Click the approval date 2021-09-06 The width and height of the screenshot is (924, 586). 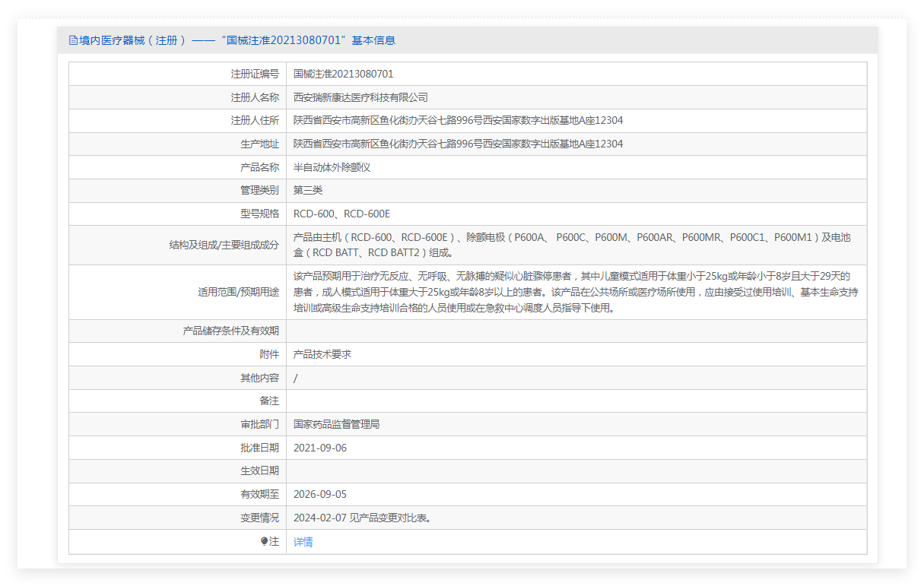(x=320, y=448)
